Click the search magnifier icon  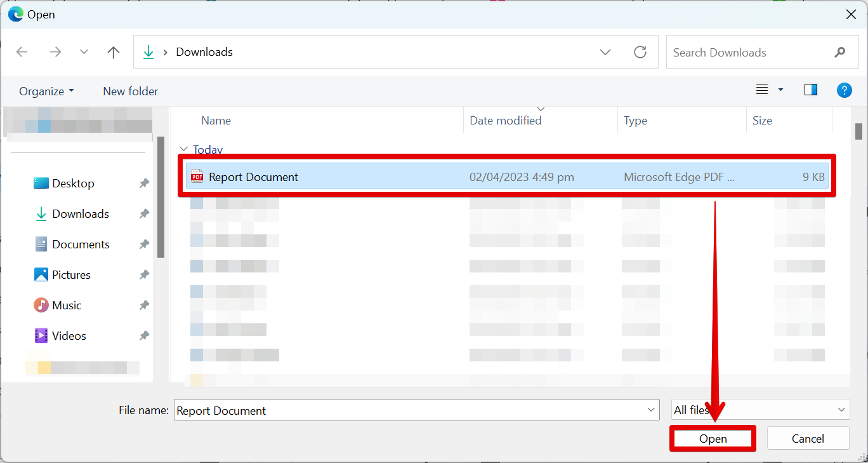[840, 53]
